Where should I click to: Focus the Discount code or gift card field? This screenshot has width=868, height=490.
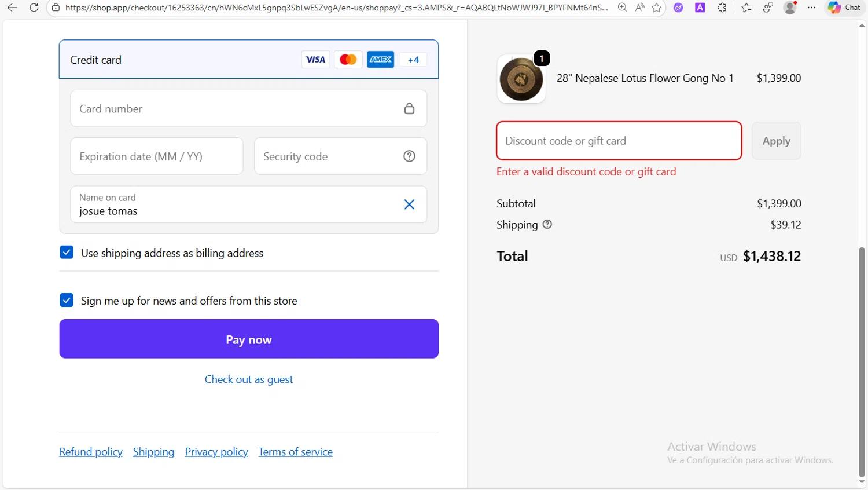tap(619, 141)
